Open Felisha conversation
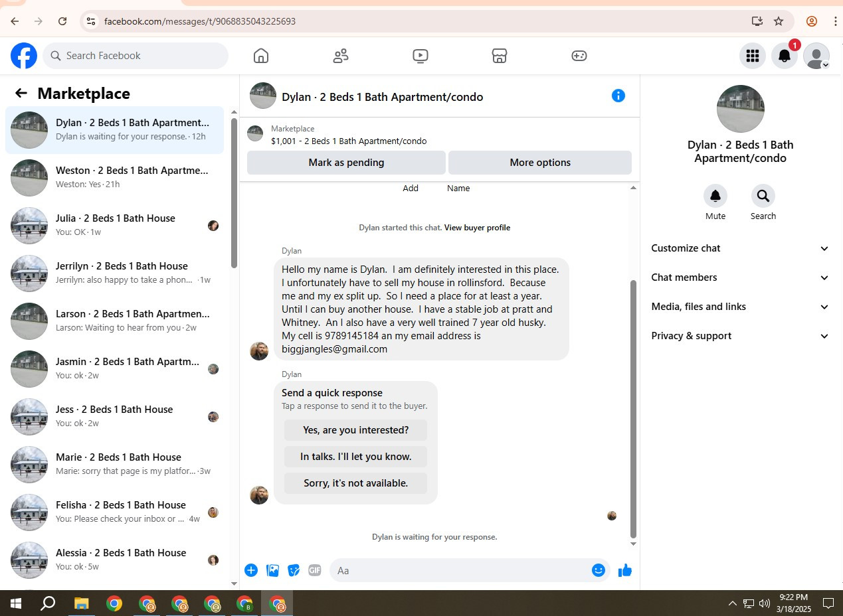 click(x=114, y=512)
